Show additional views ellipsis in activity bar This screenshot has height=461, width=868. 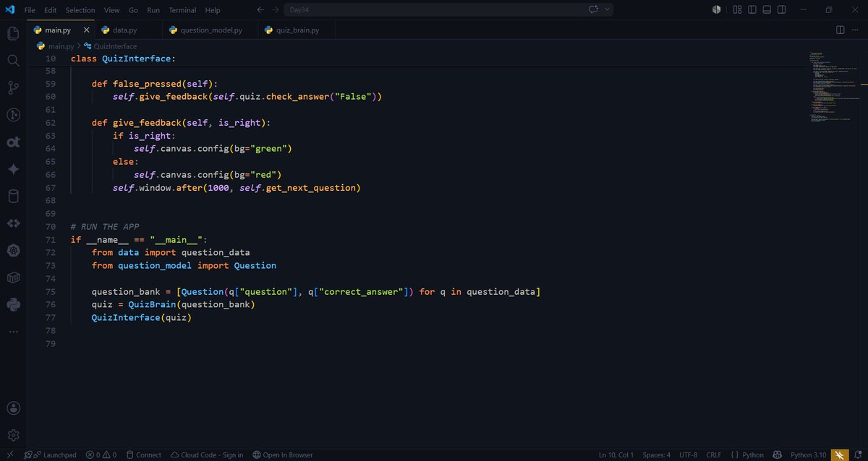pyautogui.click(x=13, y=332)
